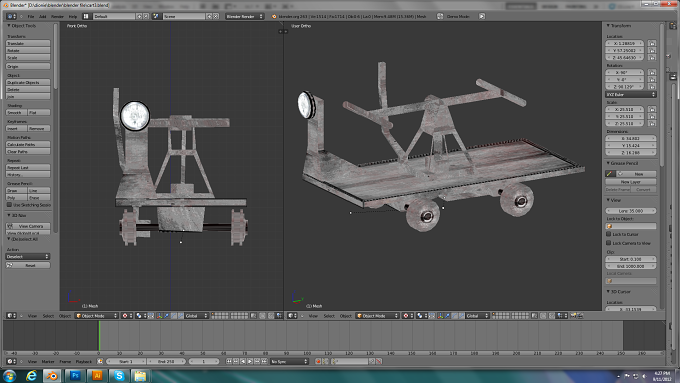Enable Lock Camera to View checkbox
The width and height of the screenshot is (680, 383).
tap(608, 243)
